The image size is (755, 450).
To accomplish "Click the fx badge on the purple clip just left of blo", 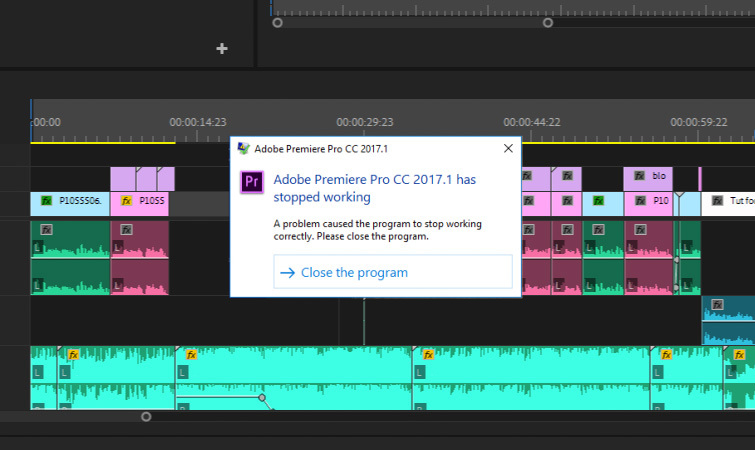I will tap(568, 176).
